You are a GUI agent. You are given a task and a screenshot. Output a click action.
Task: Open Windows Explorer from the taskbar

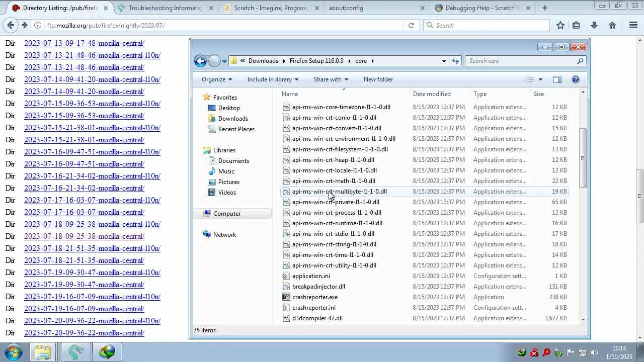coord(43,352)
